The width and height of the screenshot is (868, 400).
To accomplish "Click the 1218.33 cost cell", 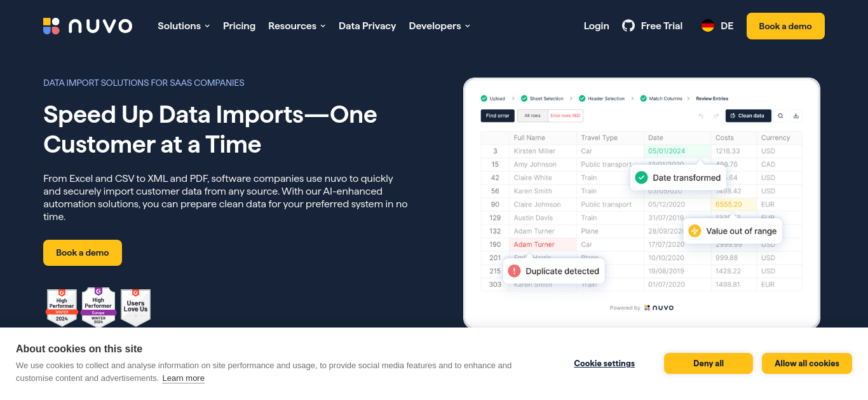I will 733,151.
